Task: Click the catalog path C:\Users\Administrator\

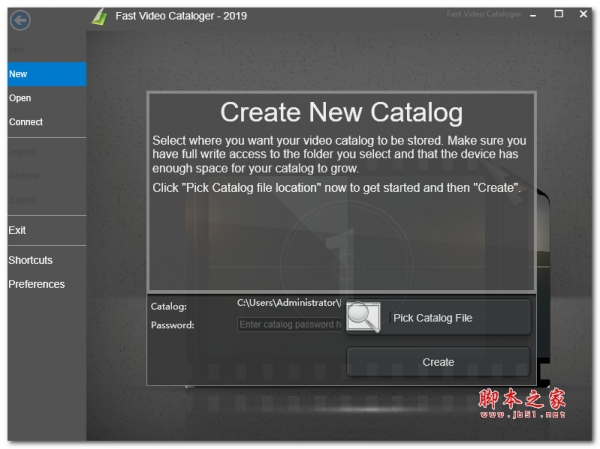Action: 289,303
